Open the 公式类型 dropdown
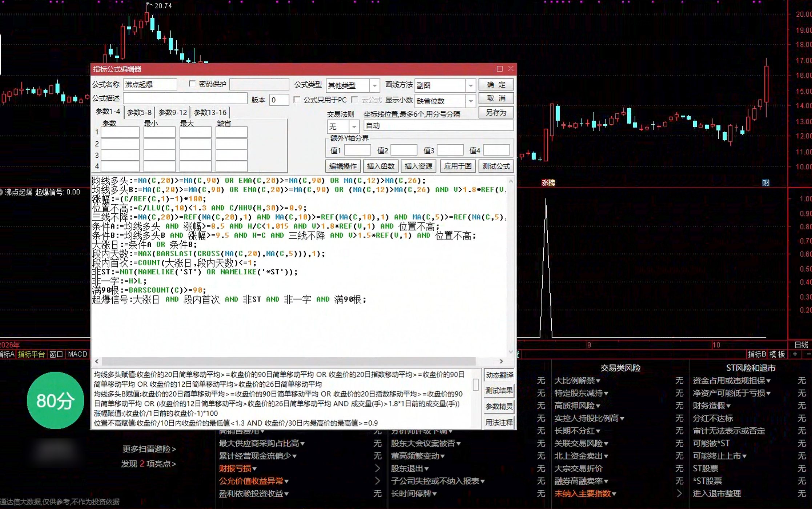Viewport: 812px width, 509px height. pos(374,85)
